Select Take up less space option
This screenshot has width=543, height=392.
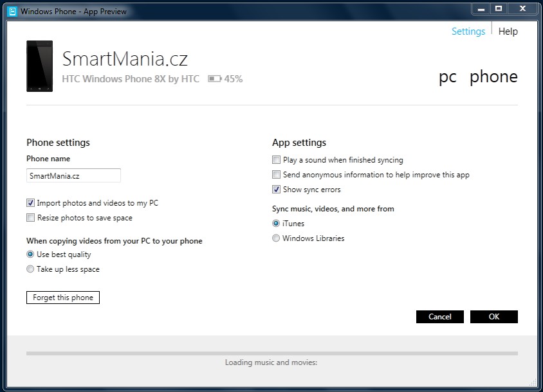pos(30,269)
